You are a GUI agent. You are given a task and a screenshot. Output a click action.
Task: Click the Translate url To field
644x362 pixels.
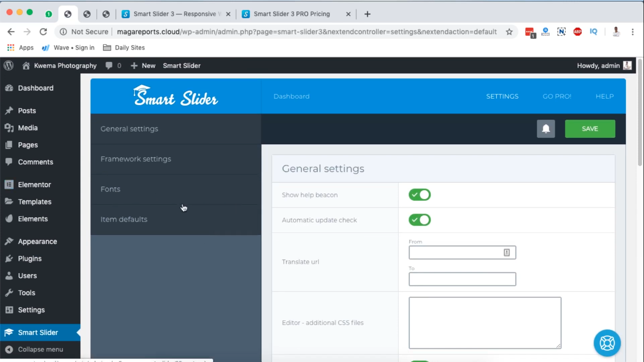pos(462,279)
